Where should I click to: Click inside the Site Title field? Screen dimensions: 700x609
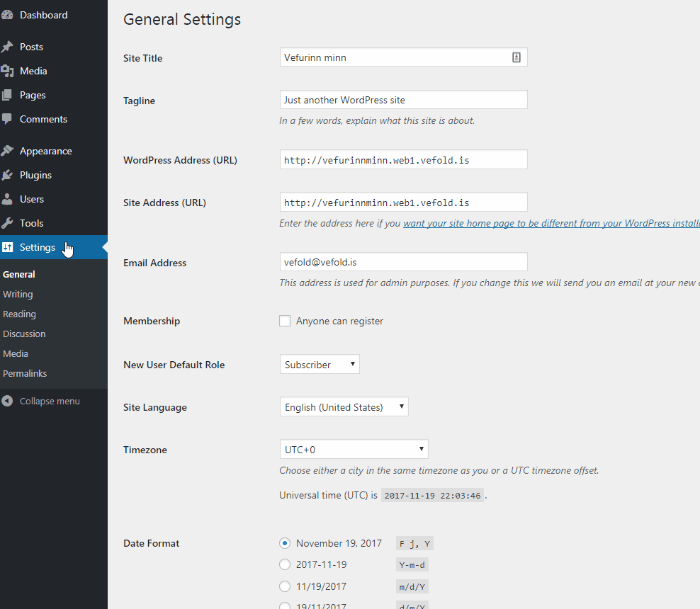pos(397,57)
